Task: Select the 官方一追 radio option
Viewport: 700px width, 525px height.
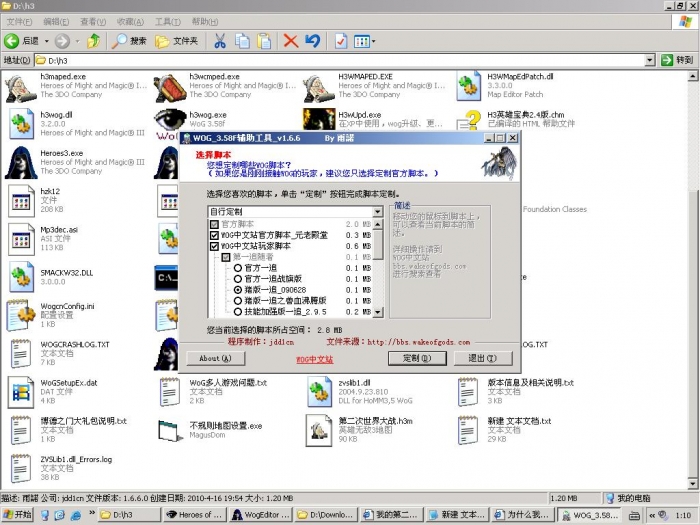Action: [x=238, y=268]
